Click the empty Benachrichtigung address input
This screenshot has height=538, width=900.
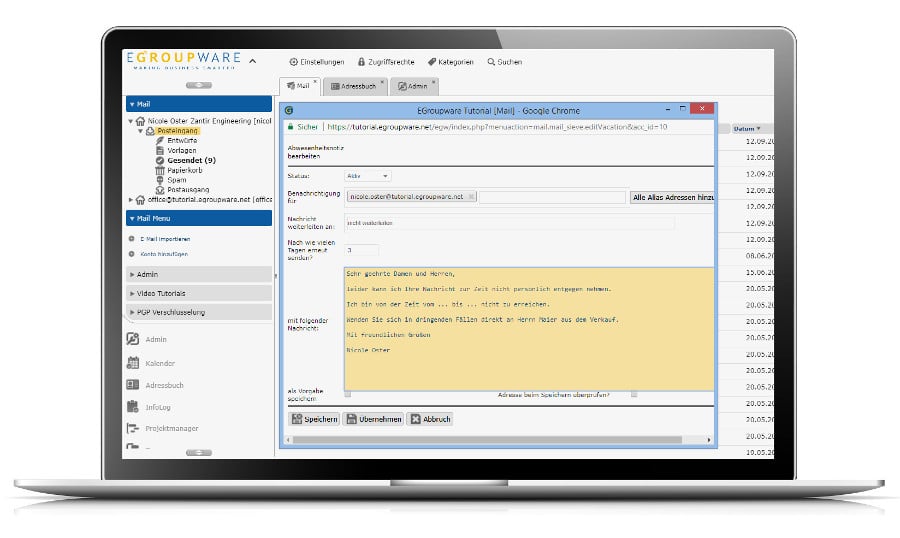552,197
